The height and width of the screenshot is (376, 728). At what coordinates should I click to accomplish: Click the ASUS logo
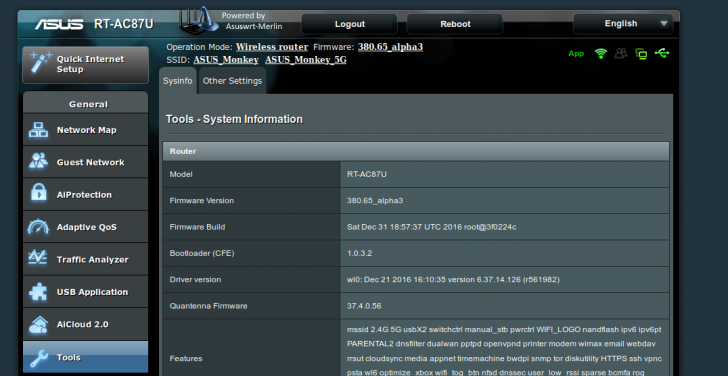[x=58, y=24]
